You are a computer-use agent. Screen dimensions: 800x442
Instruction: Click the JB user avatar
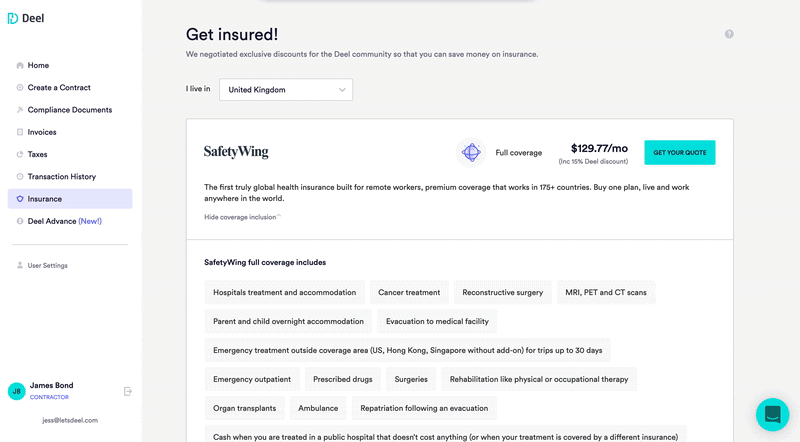pyautogui.click(x=16, y=391)
